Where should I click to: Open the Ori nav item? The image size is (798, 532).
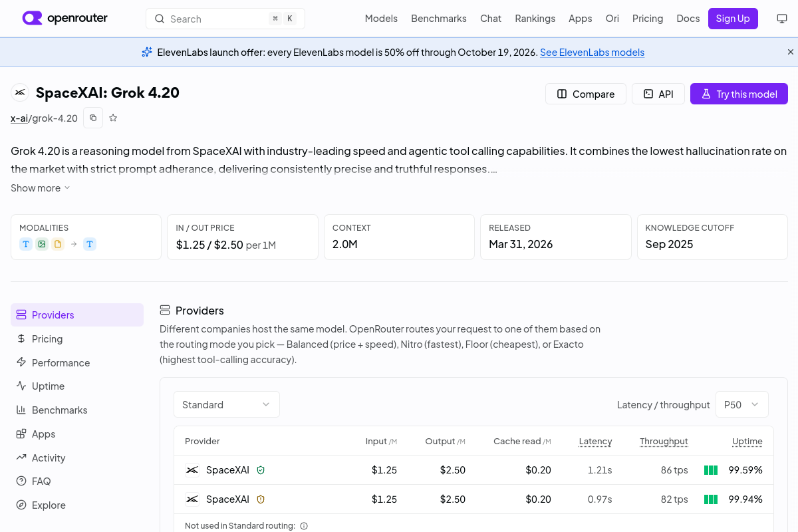[x=612, y=19]
